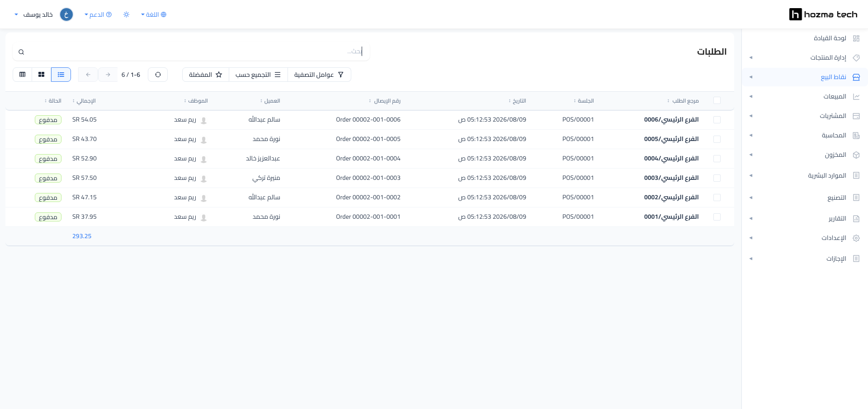Click the hozma tech logo

pyautogui.click(x=823, y=14)
